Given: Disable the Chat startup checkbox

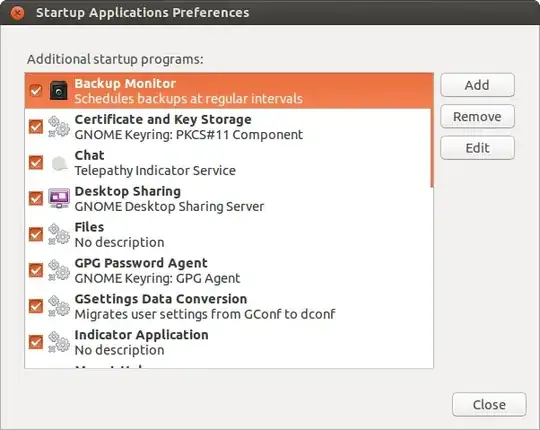Looking at the screenshot, I should pyautogui.click(x=36, y=162).
